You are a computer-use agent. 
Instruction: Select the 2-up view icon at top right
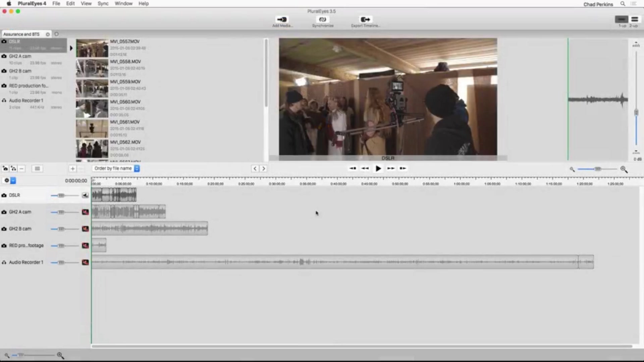coord(634,19)
